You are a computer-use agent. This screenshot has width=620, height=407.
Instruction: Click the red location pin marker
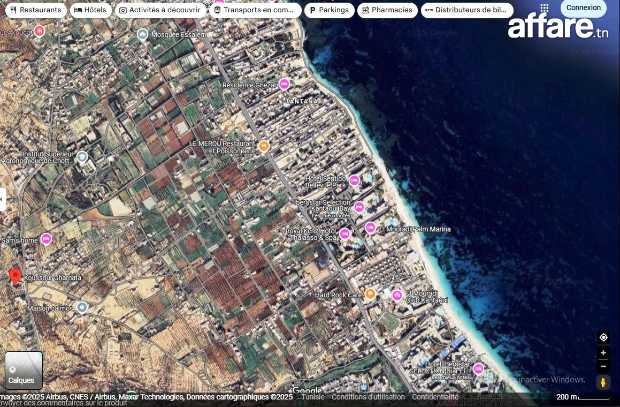14,276
